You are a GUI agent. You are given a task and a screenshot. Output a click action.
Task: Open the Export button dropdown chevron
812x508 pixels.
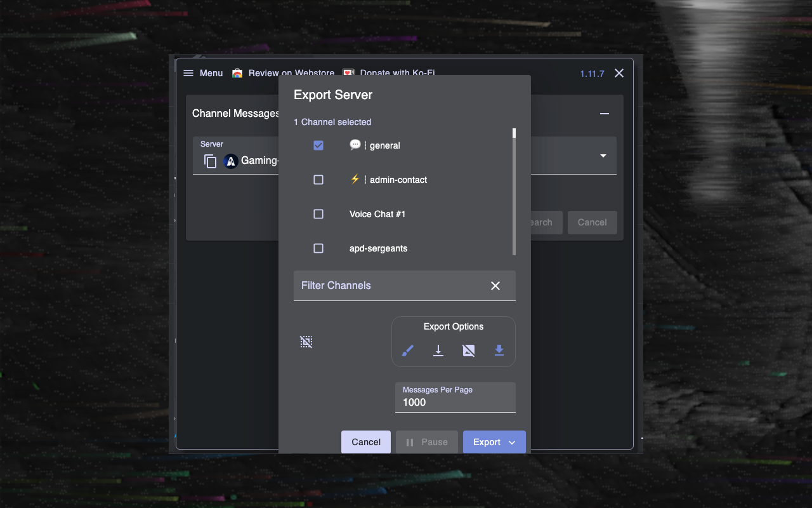pos(512,443)
